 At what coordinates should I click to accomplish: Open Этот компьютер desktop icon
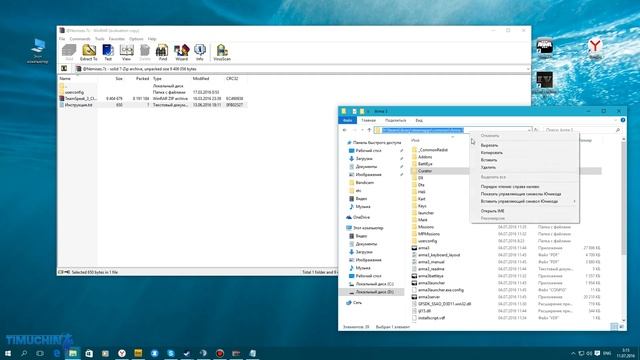pos(38,51)
